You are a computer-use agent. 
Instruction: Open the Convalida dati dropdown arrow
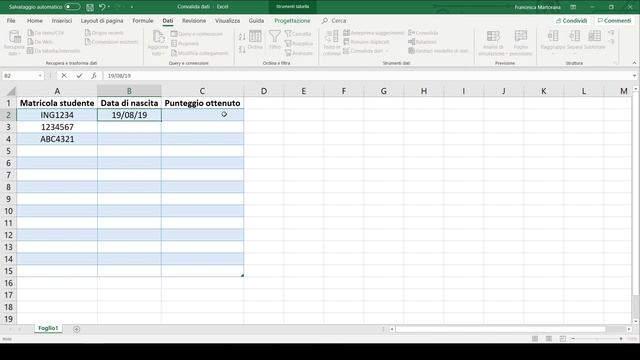[387, 51]
